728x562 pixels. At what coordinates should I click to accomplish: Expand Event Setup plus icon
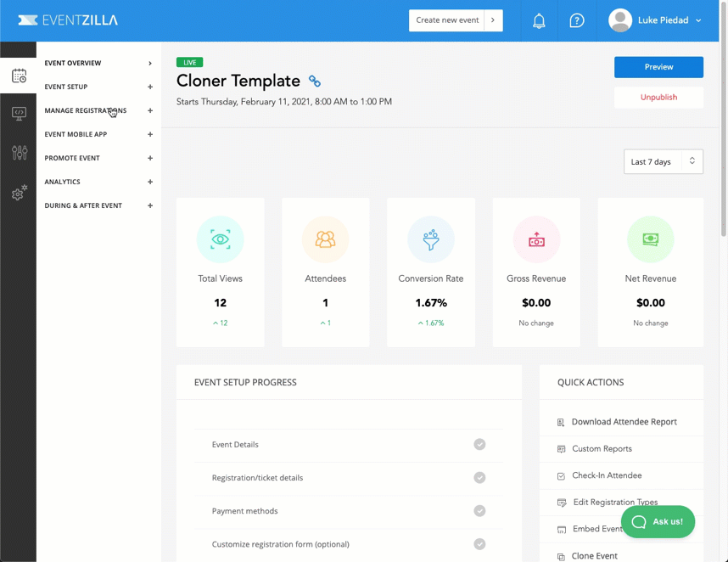150,87
